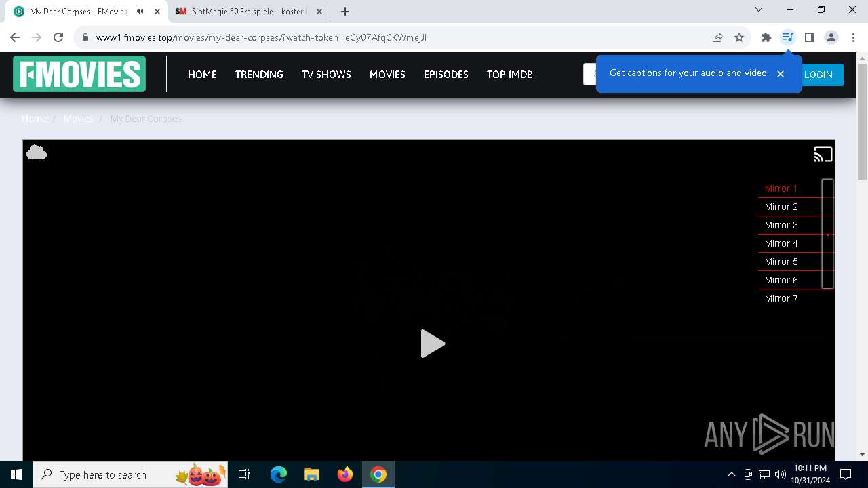Launch Firefox from taskbar
This screenshot has width=868, height=488.
(x=345, y=474)
